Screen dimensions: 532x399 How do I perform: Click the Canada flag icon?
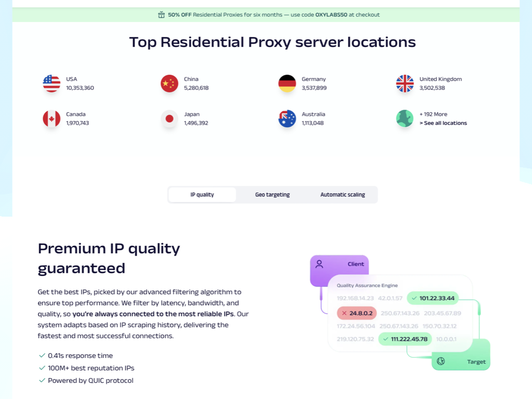[51, 119]
